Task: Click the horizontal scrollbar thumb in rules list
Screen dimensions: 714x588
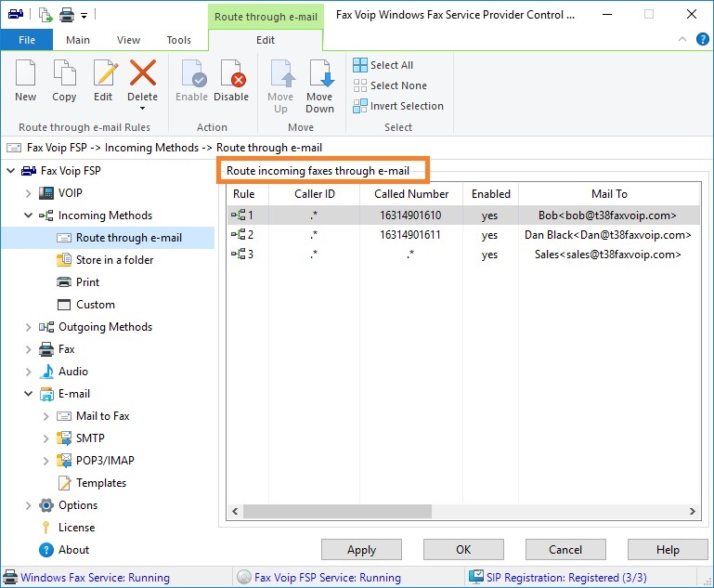Action: point(337,512)
